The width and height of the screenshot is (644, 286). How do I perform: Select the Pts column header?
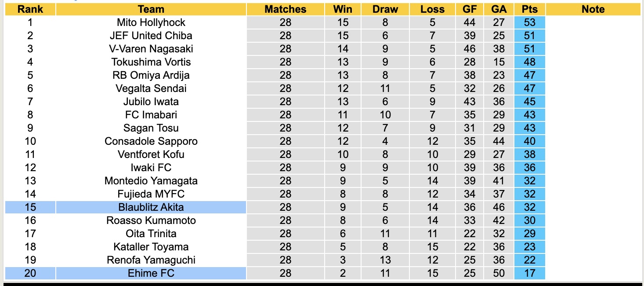529,9
